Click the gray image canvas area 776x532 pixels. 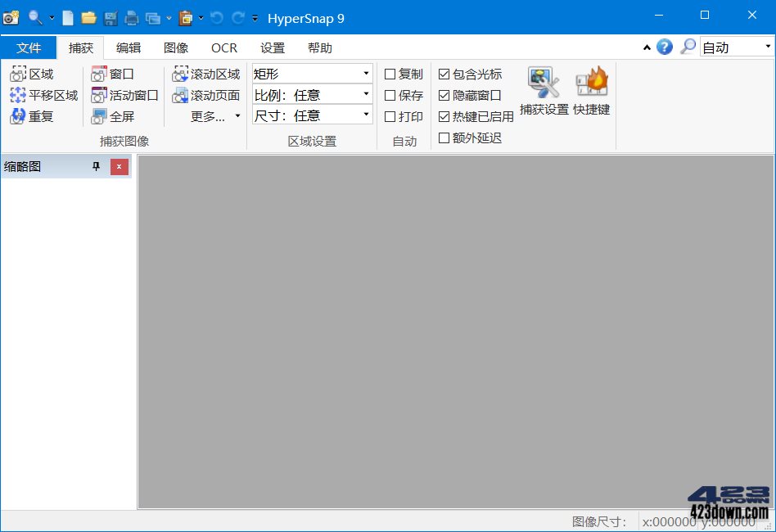[456, 331]
